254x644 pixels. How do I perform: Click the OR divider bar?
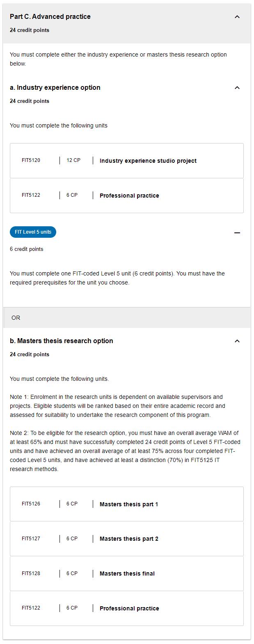tap(127, 318)
